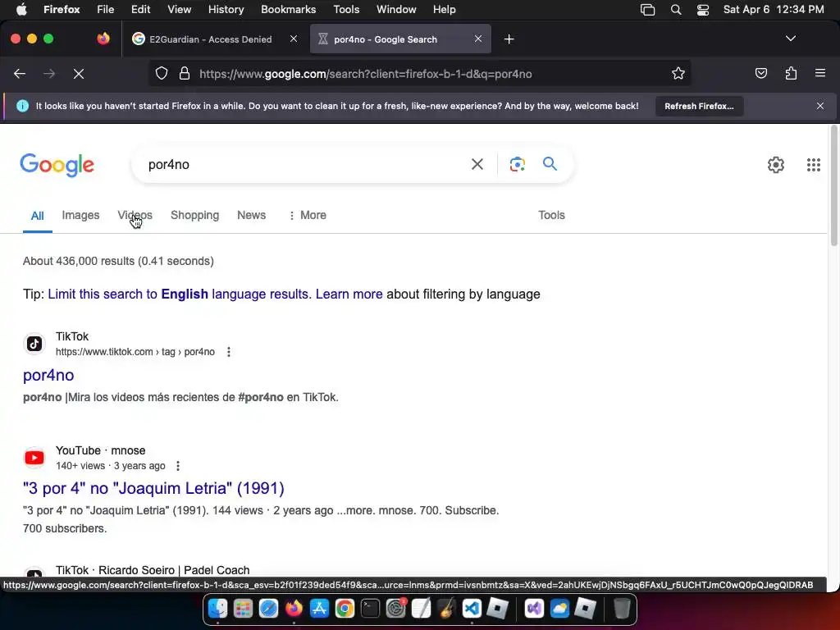The height and width of the screenshot is (630, 840).
Task: Click the date and time in the menu bar
Action: 773,10
